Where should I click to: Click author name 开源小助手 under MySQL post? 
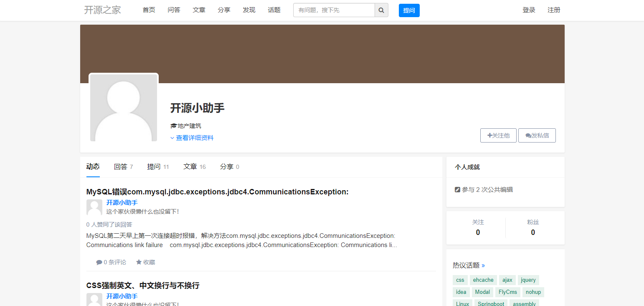122,203
